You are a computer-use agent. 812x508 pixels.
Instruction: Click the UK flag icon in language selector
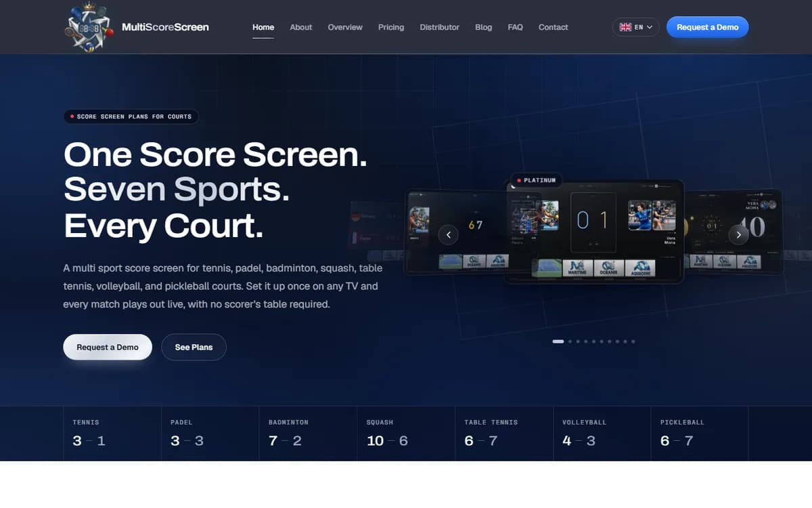(x=625, y=27)
